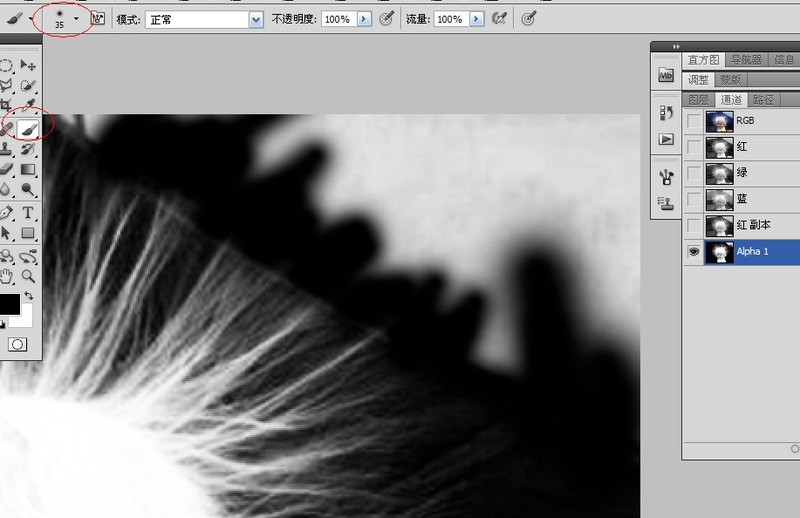Switch to the 调整 tab
The height and width of the screenshot is (518, 800).
click(698, 80)
